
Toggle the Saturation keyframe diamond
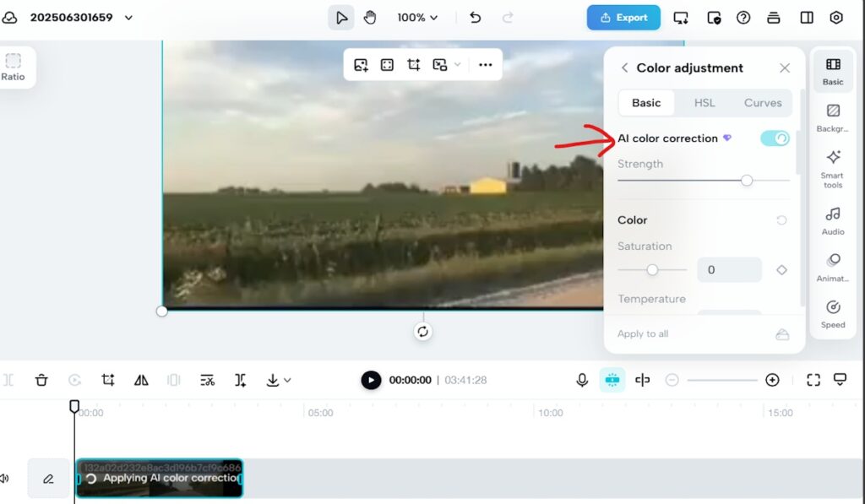coord(781,270)
